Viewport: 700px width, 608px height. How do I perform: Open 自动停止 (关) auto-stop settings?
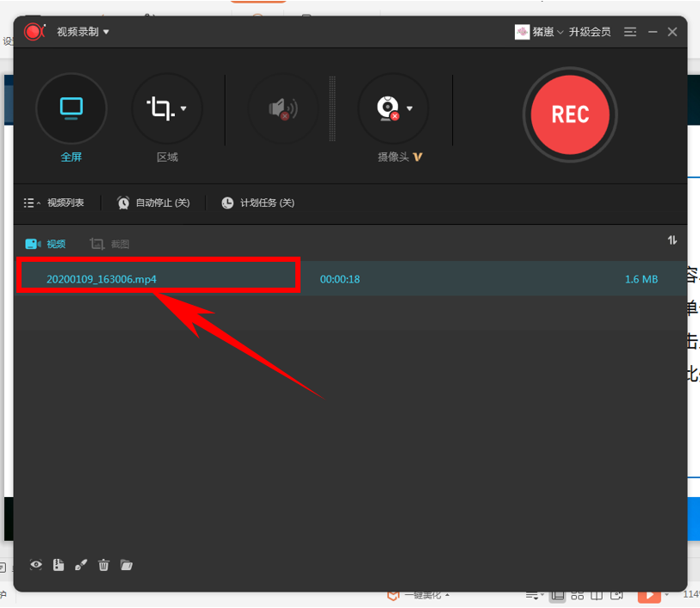pos(153,203)
